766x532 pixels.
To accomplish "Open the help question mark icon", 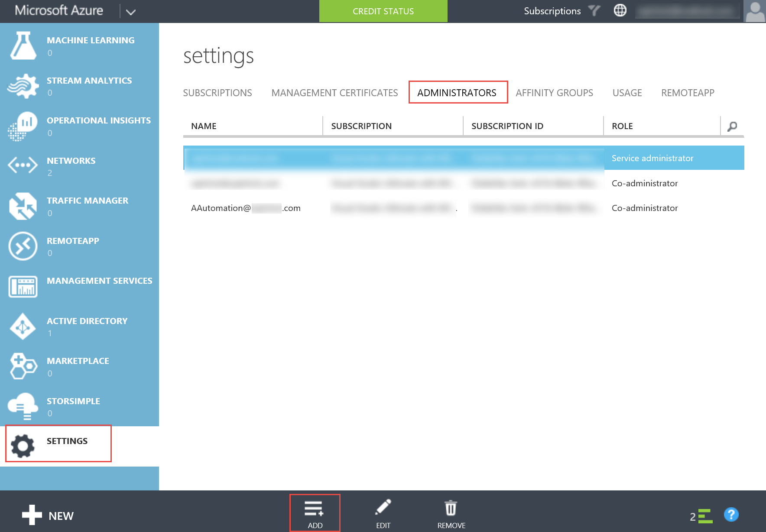I will 731,515.
